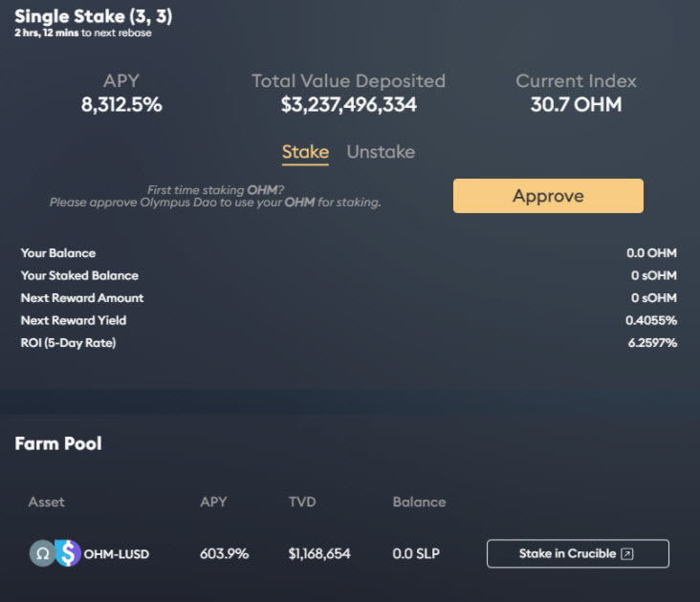This screenshot has height=602, width=700.
Task: Click the Your Balance row label
Action: 58,253
